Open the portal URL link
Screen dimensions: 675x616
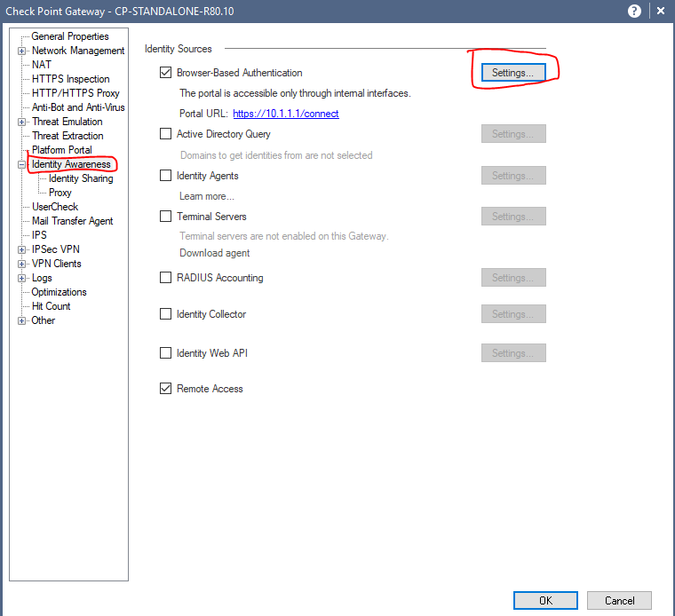[x=286, y=114]
